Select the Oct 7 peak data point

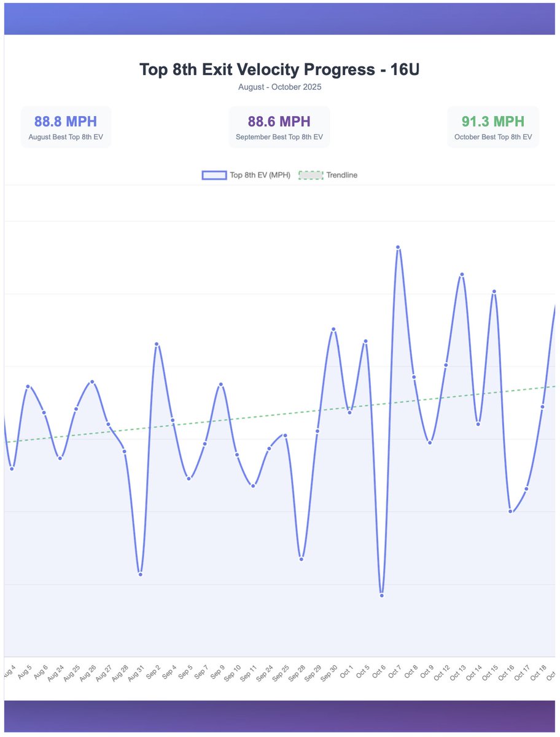pyautogui.click(x=398, y=248)
